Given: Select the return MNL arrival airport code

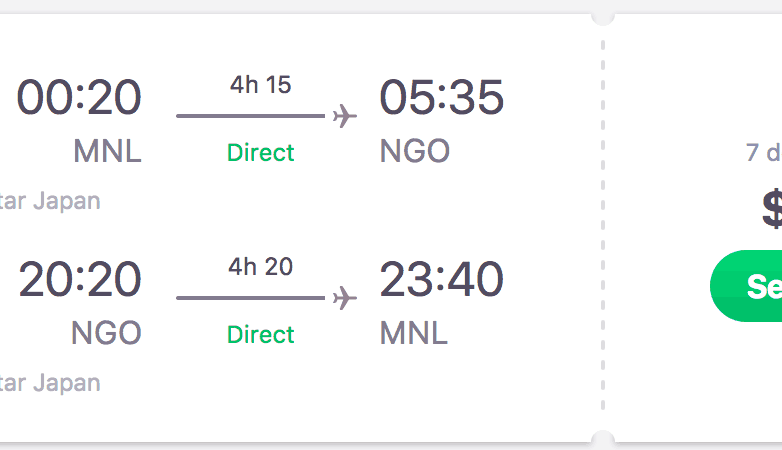Looking at the screenshot, I should tap(414, 334).
